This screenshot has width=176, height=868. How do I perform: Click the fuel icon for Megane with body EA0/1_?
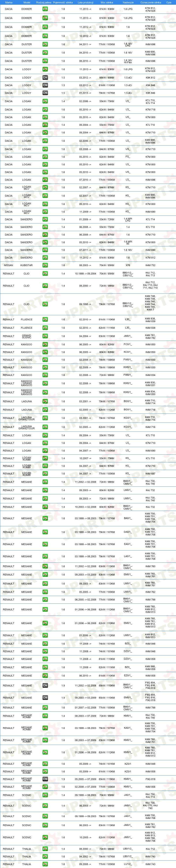click(45, 544)
